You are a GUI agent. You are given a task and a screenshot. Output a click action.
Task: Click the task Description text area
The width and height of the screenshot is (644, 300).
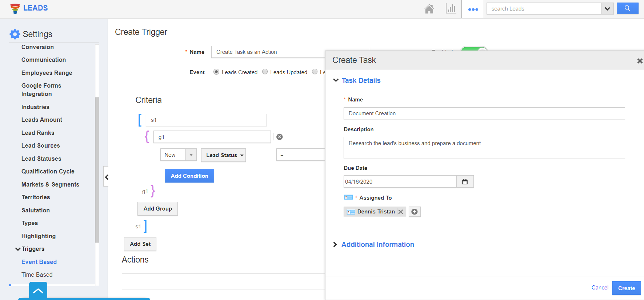tap(484, 148)
